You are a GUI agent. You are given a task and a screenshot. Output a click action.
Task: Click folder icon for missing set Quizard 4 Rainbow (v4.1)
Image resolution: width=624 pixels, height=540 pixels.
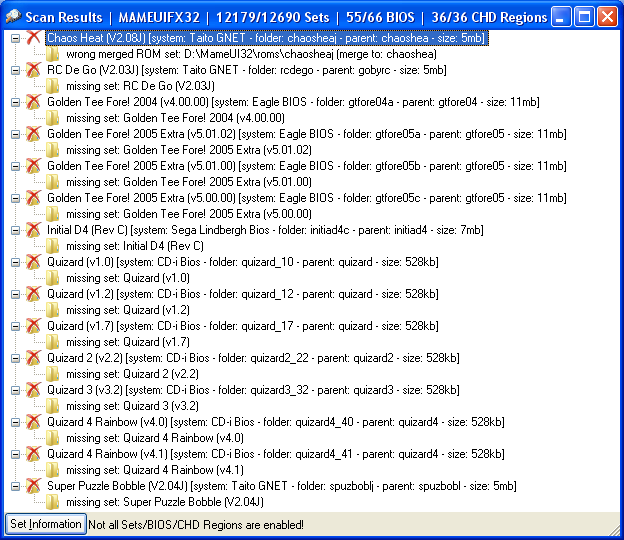pos(53,470)
